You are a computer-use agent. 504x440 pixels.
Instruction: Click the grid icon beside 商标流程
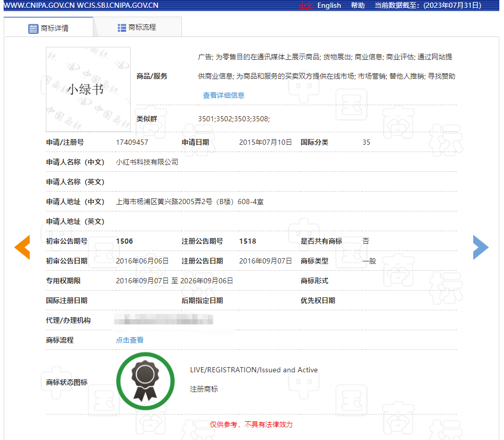click(x=122, y=28)
